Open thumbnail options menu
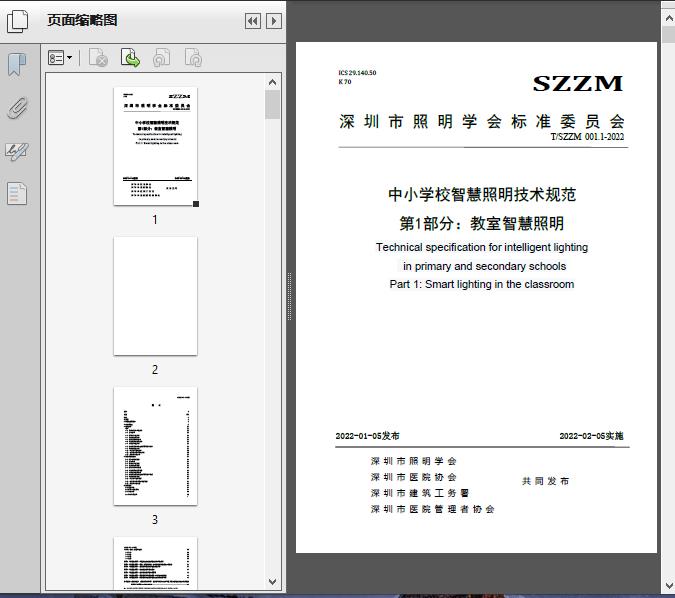This screenshot has width=675, height=598. 60,58
